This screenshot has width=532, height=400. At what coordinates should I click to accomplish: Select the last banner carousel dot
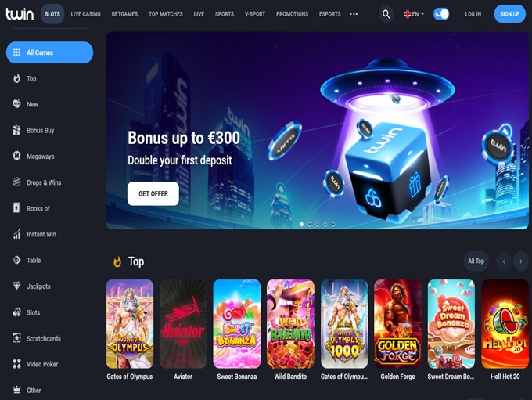333,224
